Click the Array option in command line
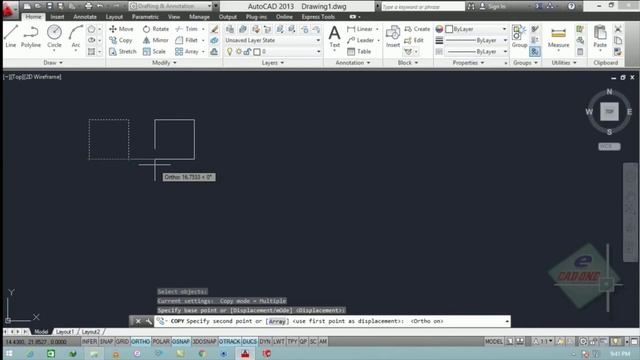Viewport: 640px width, 360px height. [x=277, y=321]
